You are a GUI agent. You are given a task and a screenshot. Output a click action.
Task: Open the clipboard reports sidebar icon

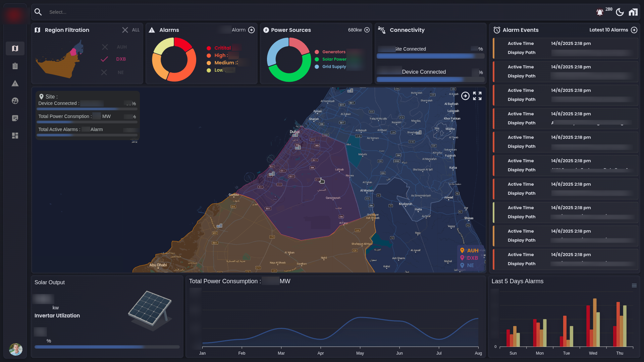pos(15,66)
